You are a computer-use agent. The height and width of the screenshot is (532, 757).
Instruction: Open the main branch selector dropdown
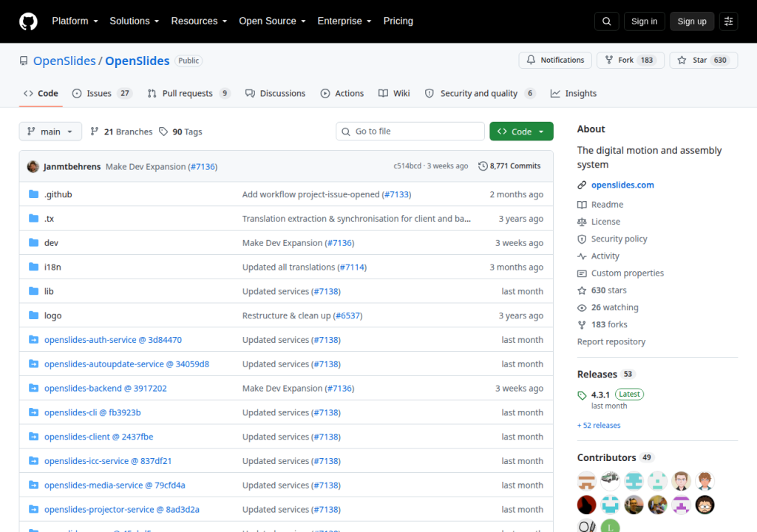tap(50, 132)
